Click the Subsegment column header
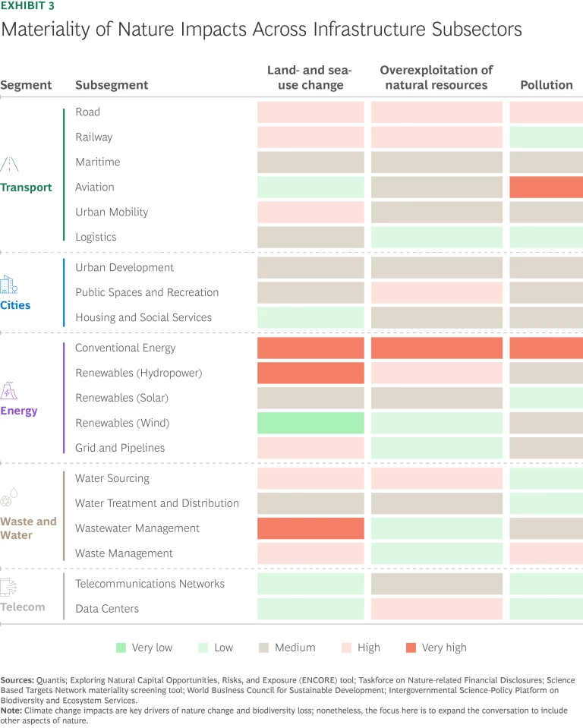583x728 pixels. pyautogui.click(x=112, y=85)
